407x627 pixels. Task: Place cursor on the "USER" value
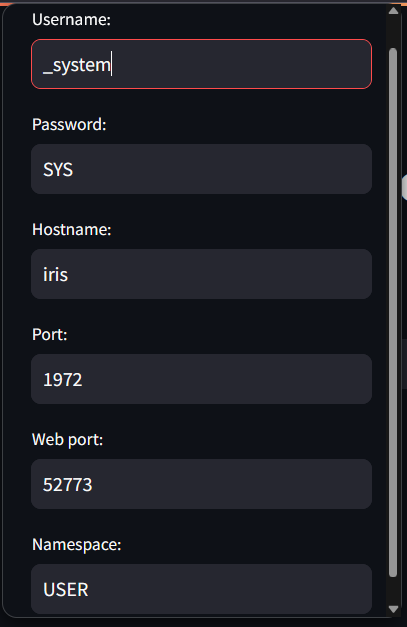66,590
